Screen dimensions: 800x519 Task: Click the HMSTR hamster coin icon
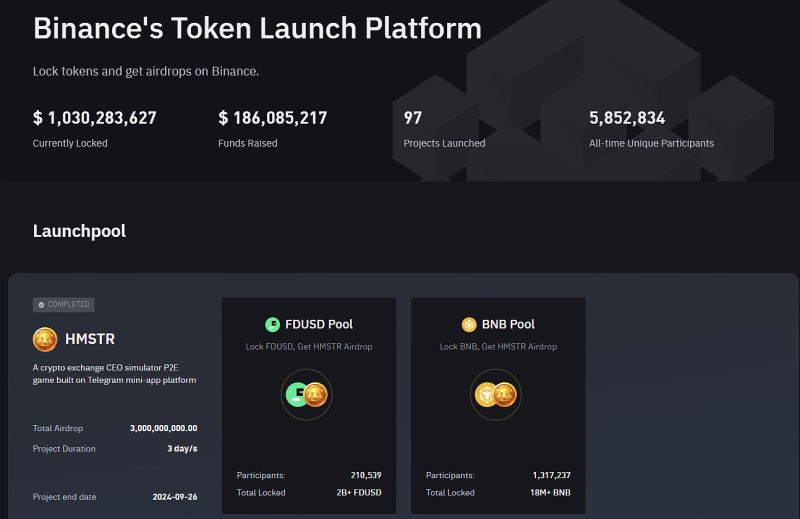pos(45,339)
